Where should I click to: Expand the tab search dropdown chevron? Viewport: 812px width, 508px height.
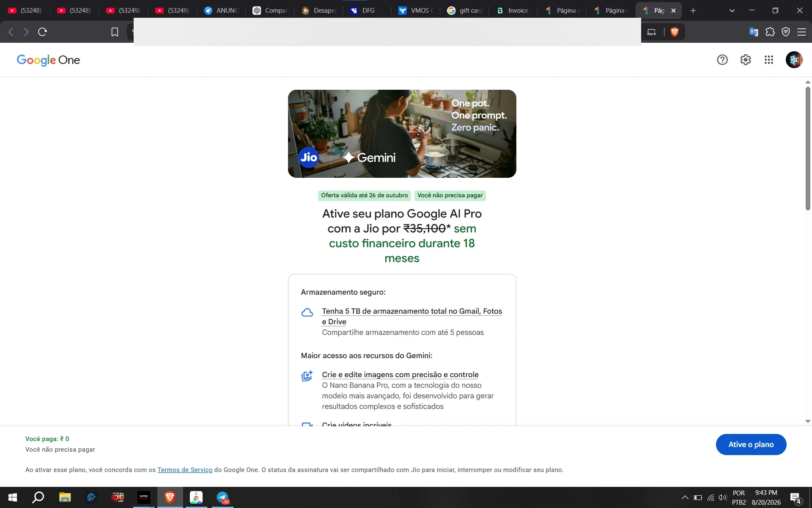point(732,11)
